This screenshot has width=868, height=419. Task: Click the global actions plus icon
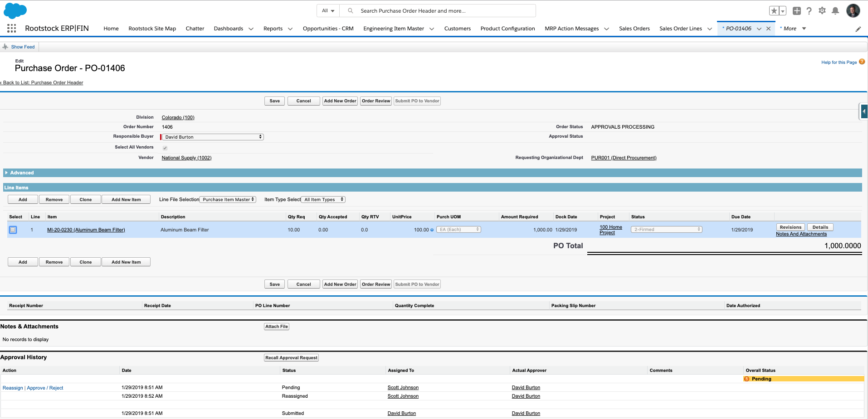click(797, 11)
